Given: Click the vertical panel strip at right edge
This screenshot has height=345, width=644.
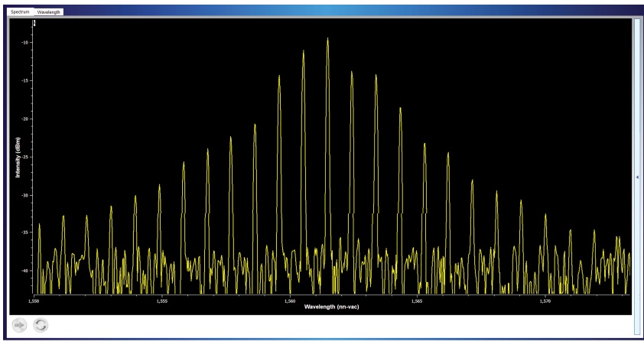Looking at the screenshot, I should [x=637, y=229].
